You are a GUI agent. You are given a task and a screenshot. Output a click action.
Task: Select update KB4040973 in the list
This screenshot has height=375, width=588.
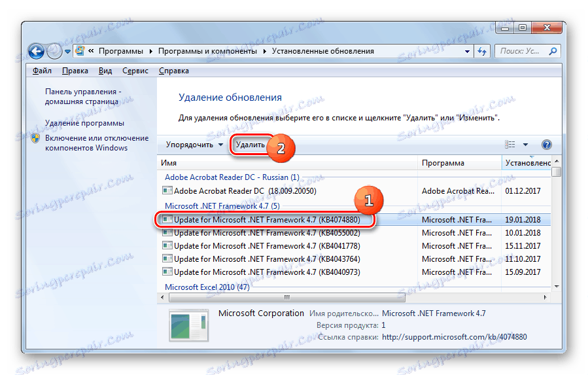(354, 272)
